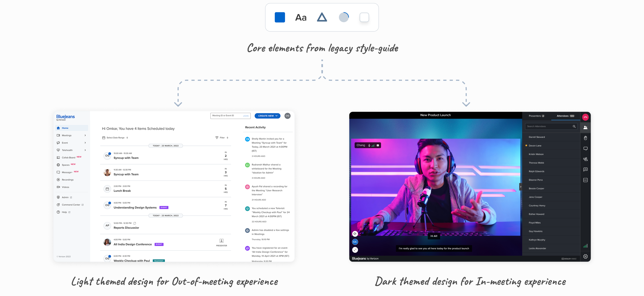
Task: Open the Select Date Range picker
Action: click(115, 138)
